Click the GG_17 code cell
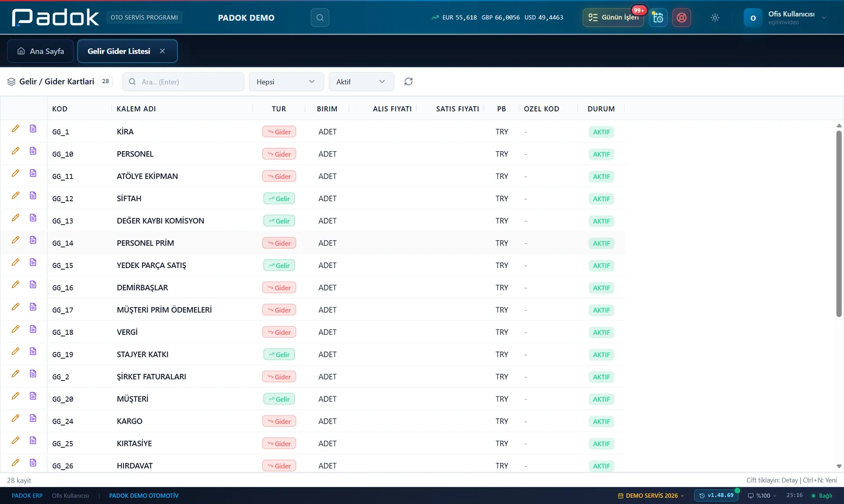844x504 pixels. coord(63,310)
